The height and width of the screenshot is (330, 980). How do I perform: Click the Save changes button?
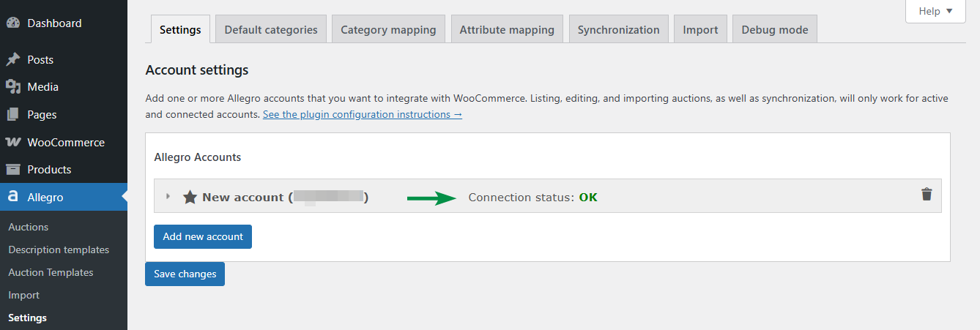185,274
